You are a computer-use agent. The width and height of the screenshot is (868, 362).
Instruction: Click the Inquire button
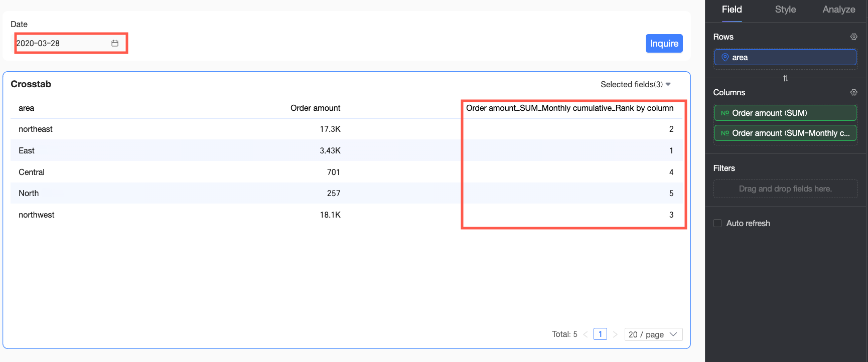(664, 43)
